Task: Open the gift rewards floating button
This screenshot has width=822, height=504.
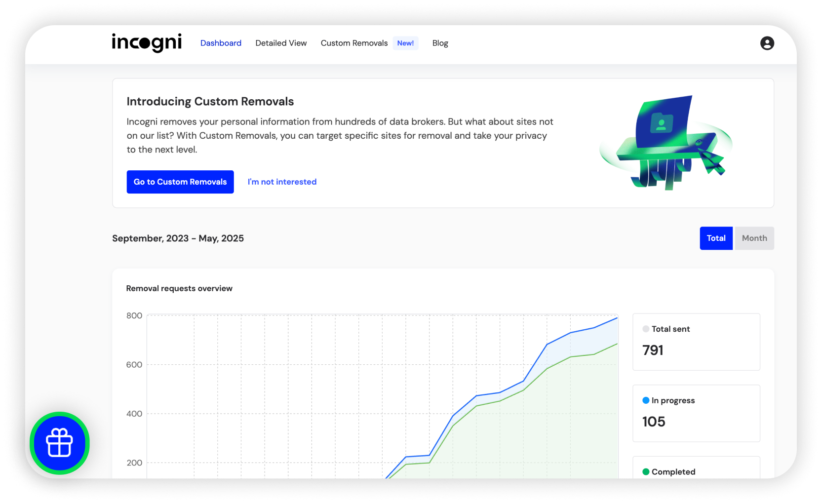Action: [60, 443]
